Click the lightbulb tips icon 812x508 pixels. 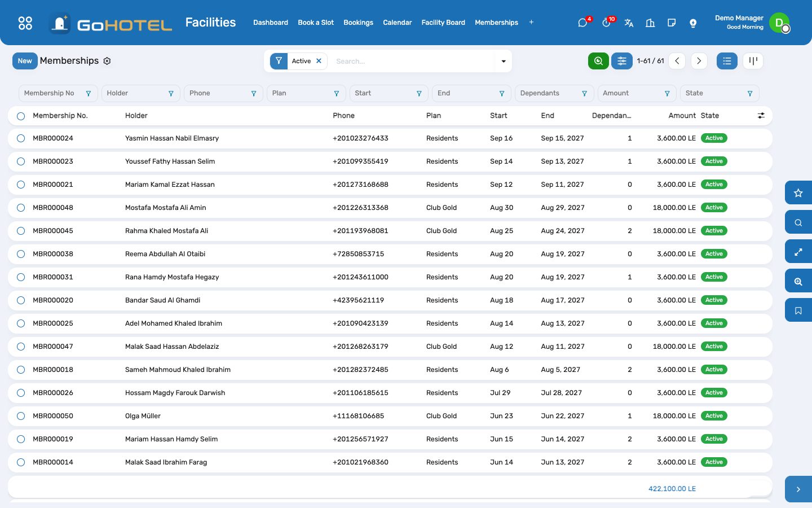[693, 23]
